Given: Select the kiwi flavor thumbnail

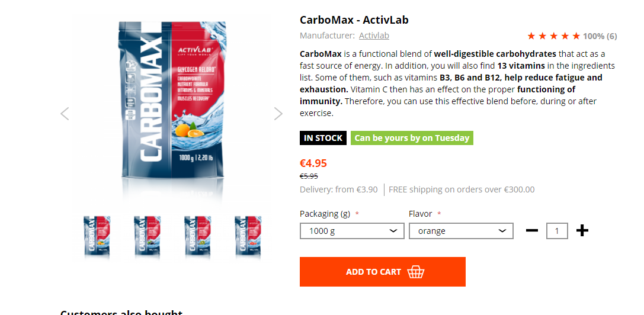Looking at the screenshot, I should 197,237.
